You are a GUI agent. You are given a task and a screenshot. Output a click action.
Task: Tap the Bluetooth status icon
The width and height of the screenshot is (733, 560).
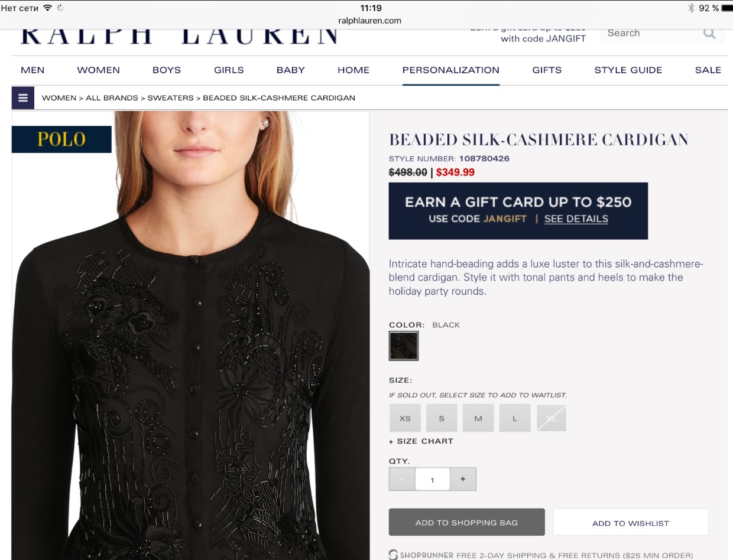point(691,8)
